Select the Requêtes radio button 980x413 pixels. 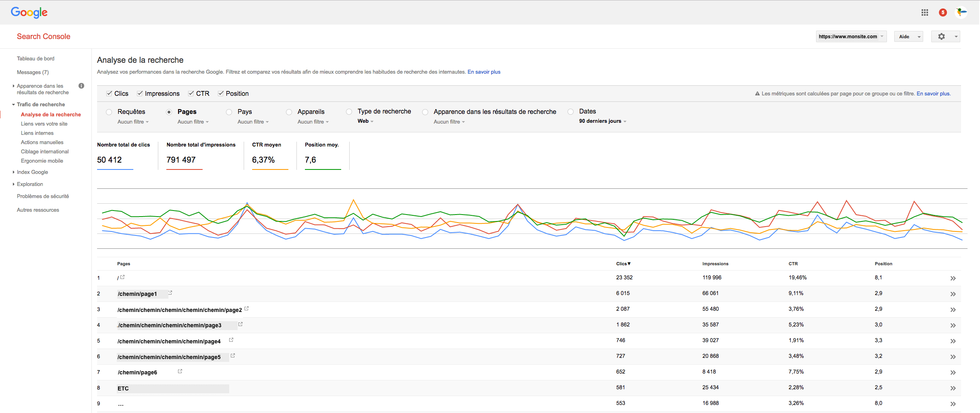(x=109, y=112)
